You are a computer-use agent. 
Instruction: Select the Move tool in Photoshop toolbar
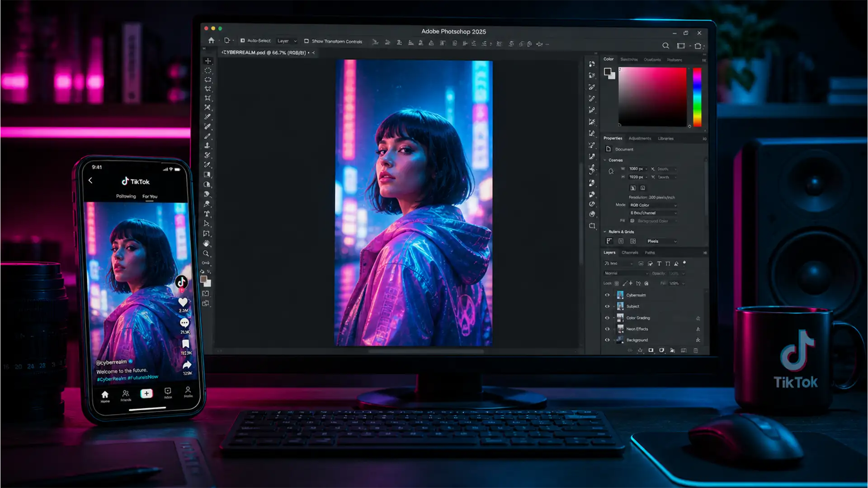pyautogui.click(x=208, y=61)
